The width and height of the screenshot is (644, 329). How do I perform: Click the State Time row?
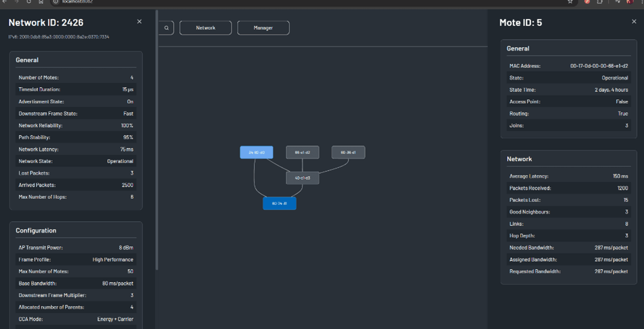point(569,90)
